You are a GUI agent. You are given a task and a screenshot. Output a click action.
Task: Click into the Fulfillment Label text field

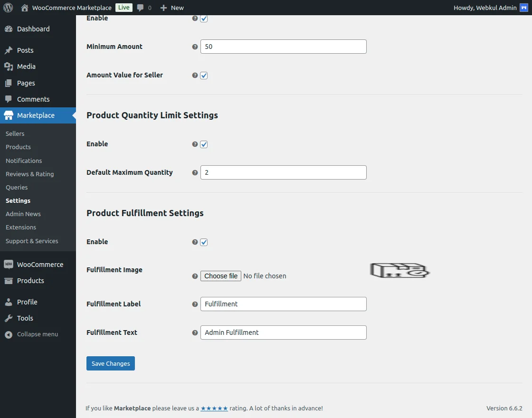[x=283, y=304]
